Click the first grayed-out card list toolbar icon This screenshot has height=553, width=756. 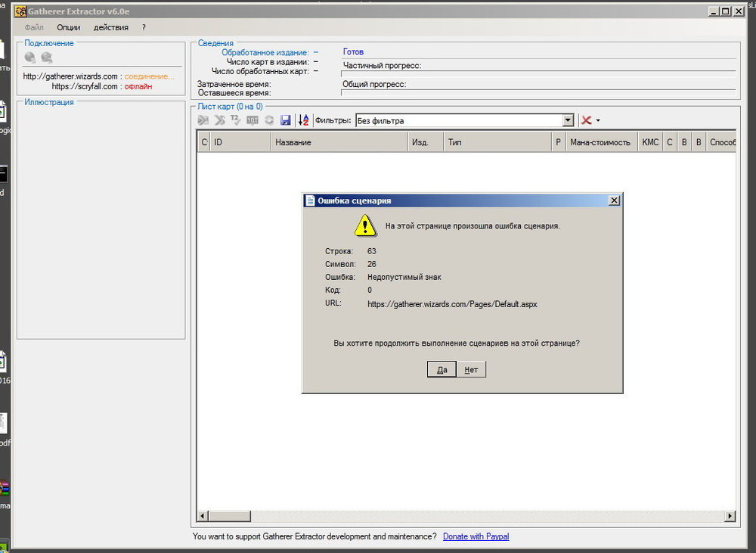(x=203, y=120)
